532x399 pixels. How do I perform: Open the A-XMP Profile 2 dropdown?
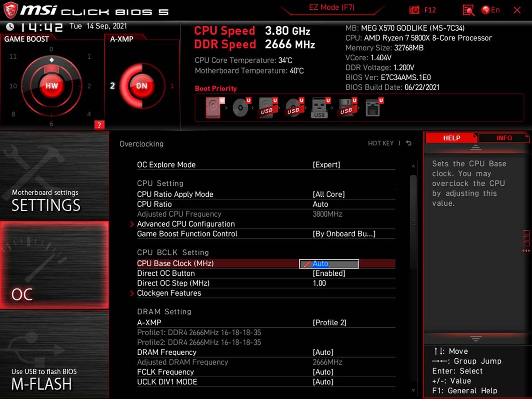tap(329, 322)
